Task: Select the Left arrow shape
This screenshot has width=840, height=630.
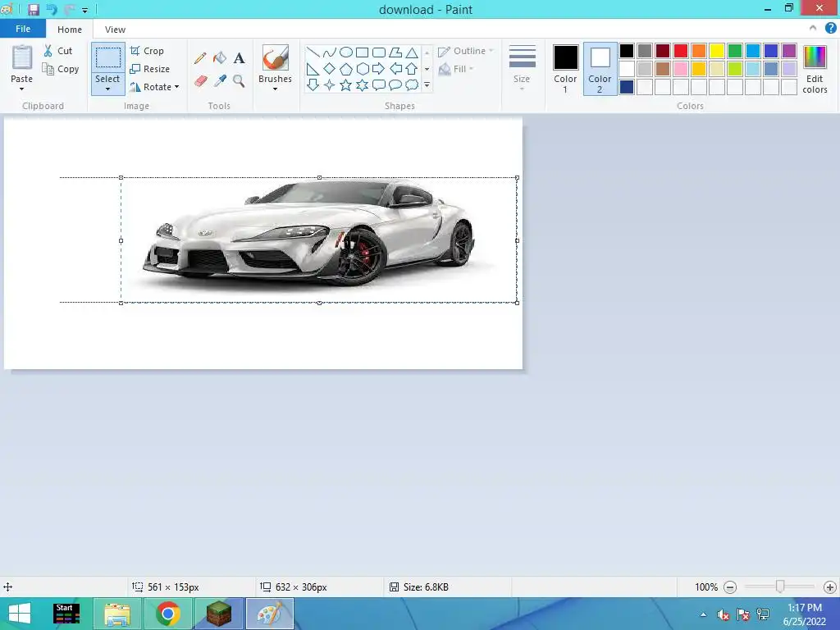Action: click(395, 69)
